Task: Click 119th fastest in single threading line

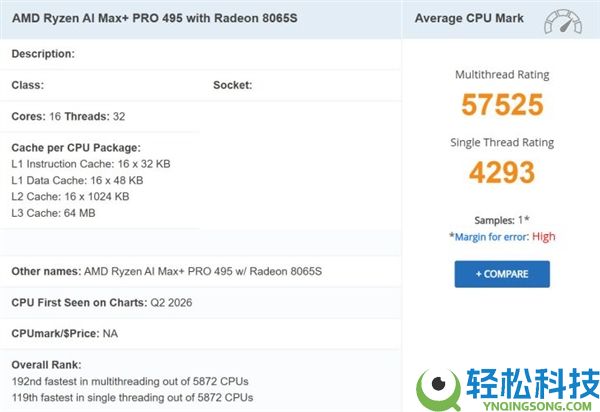Action: click(132, 397)
